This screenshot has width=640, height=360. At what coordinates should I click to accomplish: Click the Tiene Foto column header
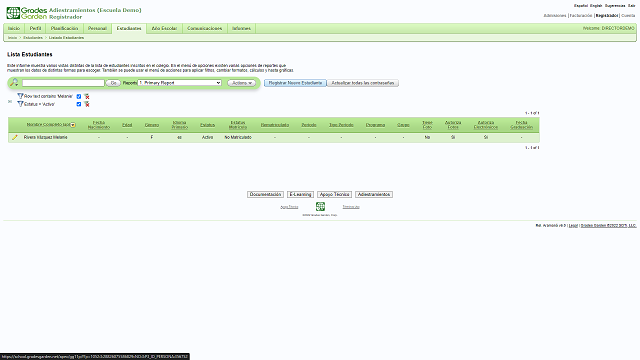427,125
